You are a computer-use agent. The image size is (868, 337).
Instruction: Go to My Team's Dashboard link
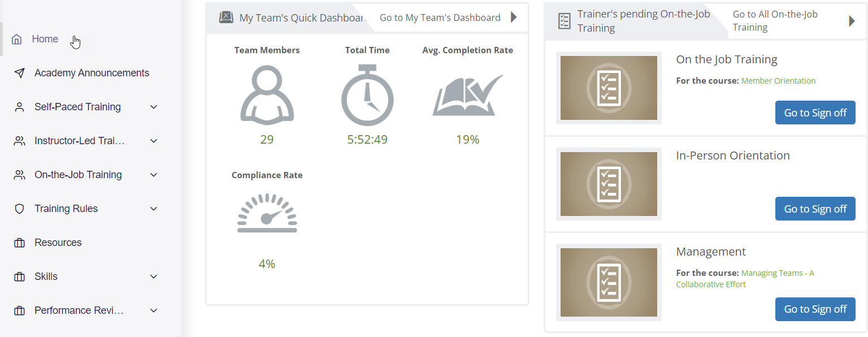440,18
